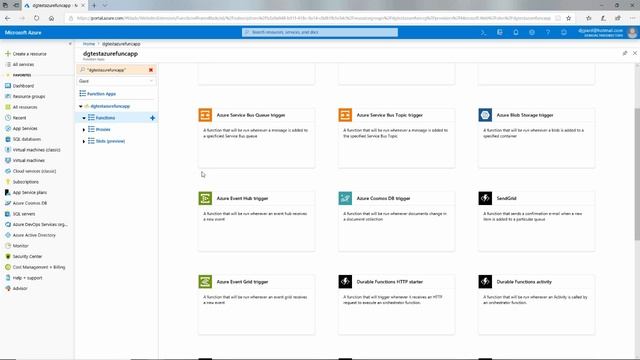
Task: Refresh the page with browser reload icon
Action: pyautogui.click(x=37, y=18)
